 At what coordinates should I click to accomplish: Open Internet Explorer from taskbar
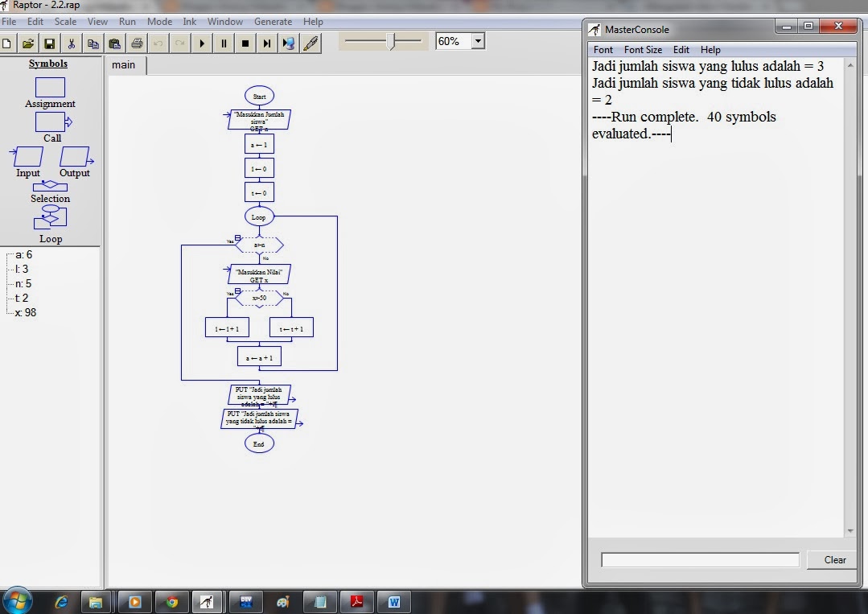tap(61, 602)
